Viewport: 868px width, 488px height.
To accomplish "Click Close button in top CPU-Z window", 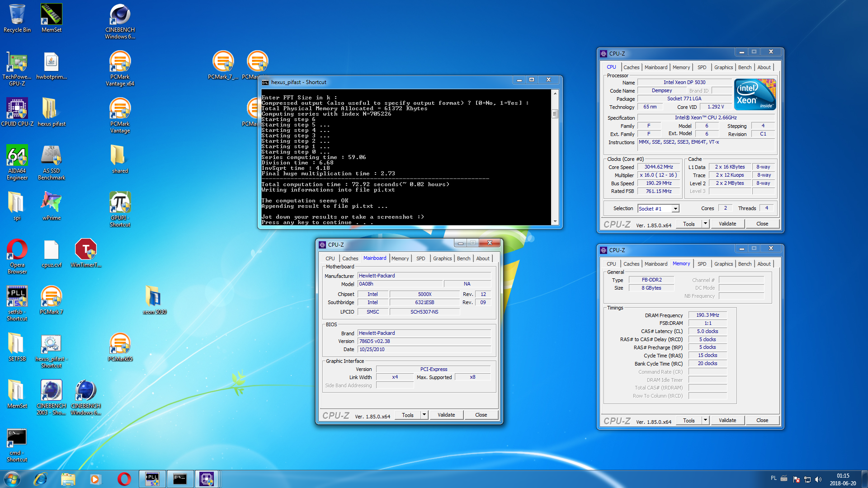I will pyautogui.click(x=762, y=224).
